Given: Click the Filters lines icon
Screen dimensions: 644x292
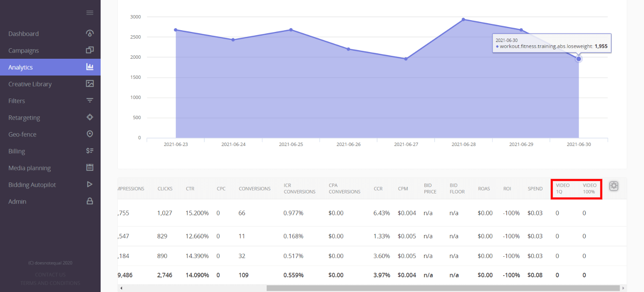Looking at the screenshot, I should click(90, 100).
